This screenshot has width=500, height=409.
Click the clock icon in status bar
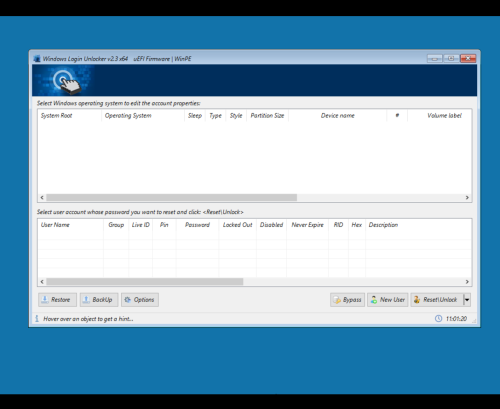point(438,319)
